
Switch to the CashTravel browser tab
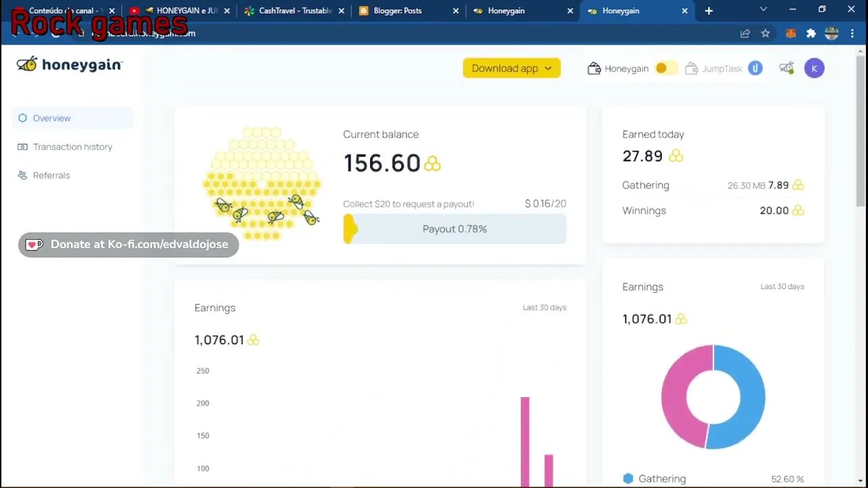tap(295, 11)
